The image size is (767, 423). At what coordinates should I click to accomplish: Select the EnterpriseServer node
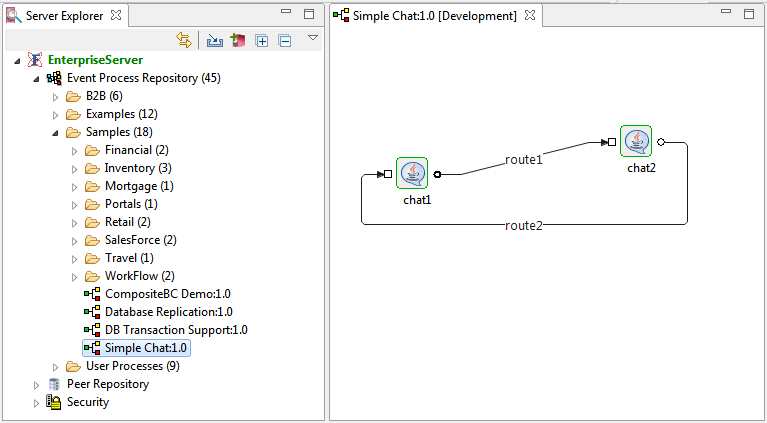(95, 60)
